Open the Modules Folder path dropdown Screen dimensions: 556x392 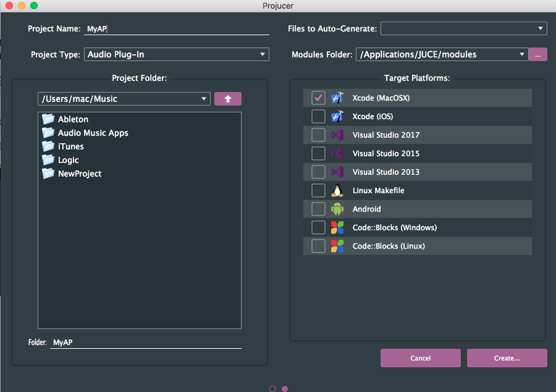442,54
